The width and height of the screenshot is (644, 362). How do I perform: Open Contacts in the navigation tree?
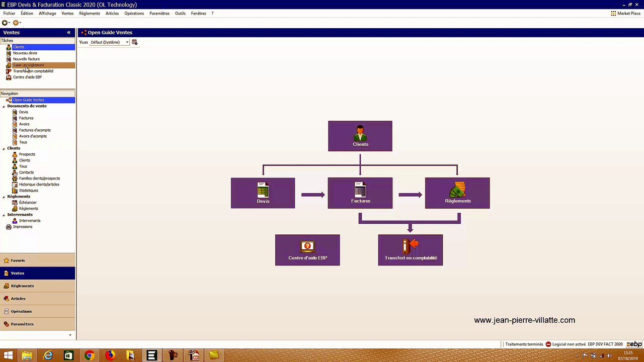tap(26, 172)
